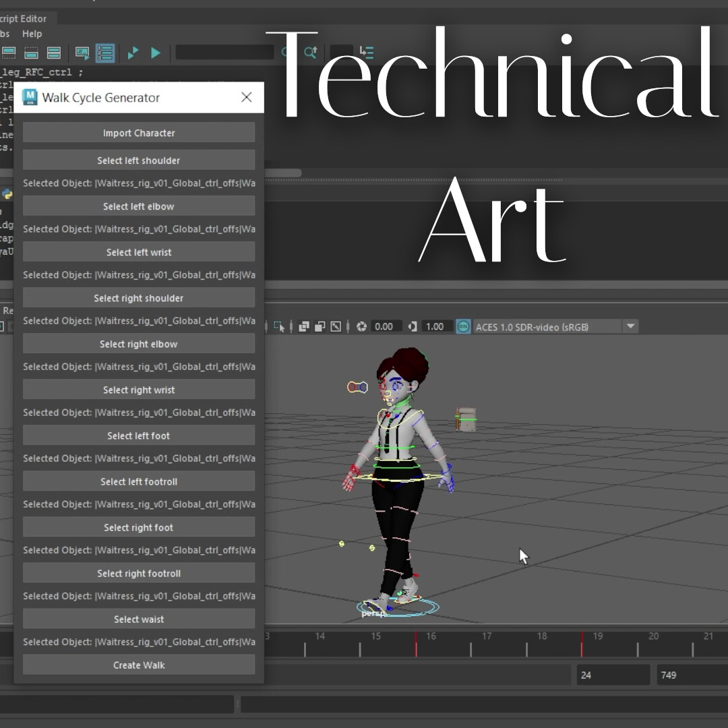Viewport: 728px width, 728px height.
Task: Open the image plane icon in viewport toolbar
Action: point(335,326)
